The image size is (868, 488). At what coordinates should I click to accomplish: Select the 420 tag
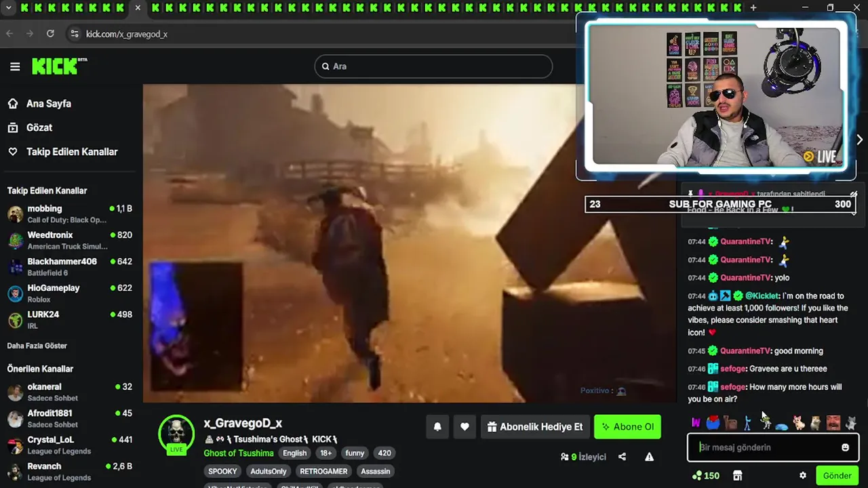click(x=384, y=453)
